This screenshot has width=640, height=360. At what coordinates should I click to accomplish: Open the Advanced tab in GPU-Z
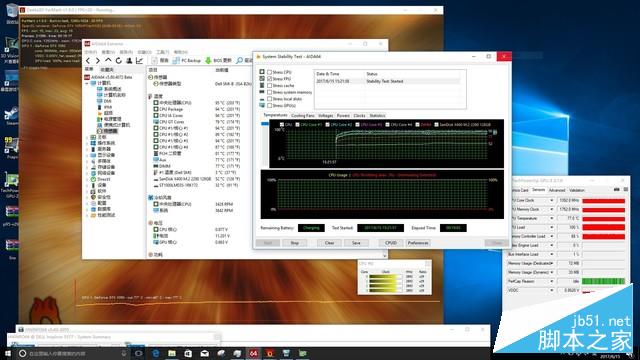[x=557, y=190]
